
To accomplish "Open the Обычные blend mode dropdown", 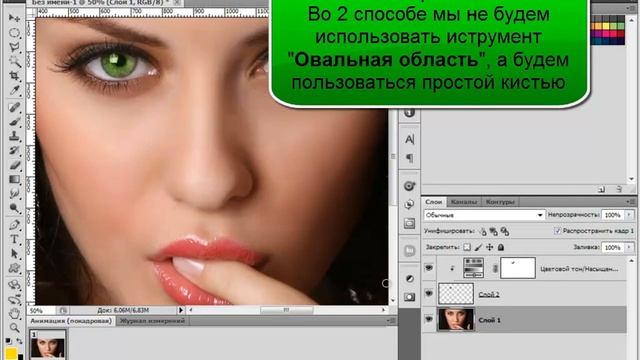I will click(x=484, y=215).
